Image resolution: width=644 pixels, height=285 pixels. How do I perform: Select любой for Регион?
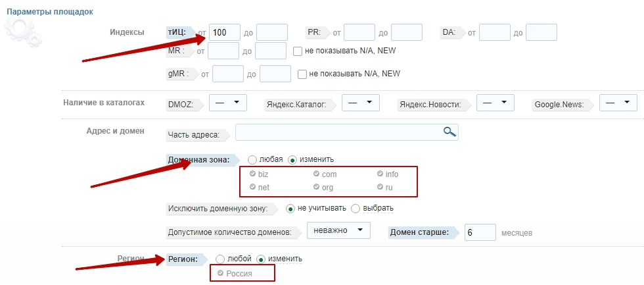coord(220,259)
